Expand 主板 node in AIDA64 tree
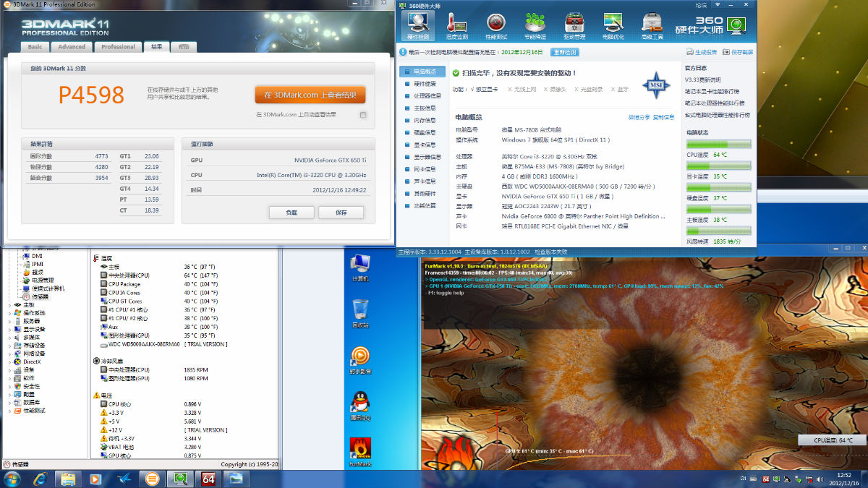 (10, 305)
